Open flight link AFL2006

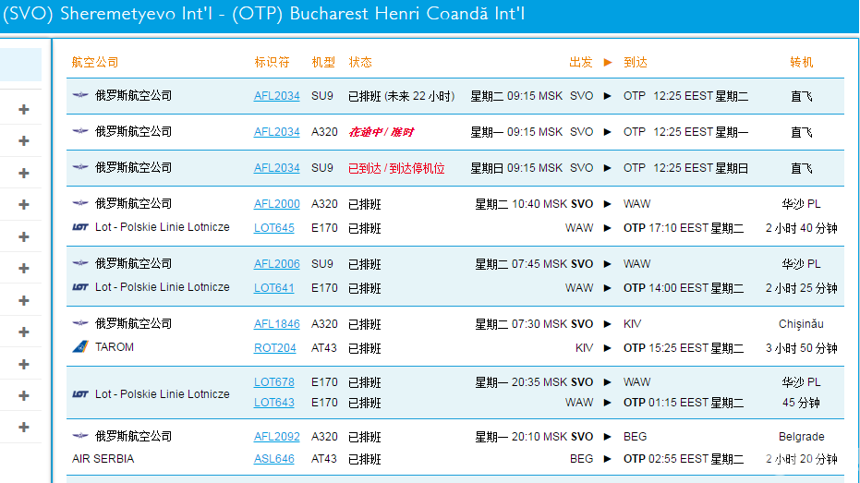(276, 264)
